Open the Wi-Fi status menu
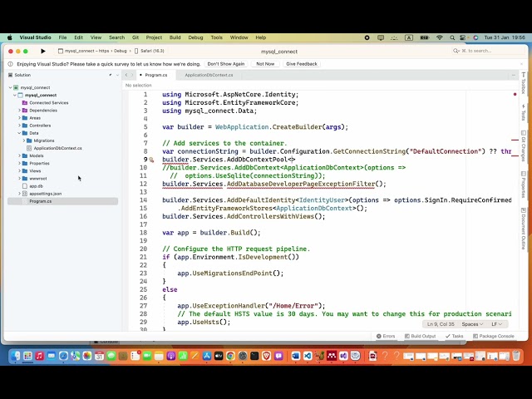This screenshot has width=532, height=399. (x=440, y=37)
